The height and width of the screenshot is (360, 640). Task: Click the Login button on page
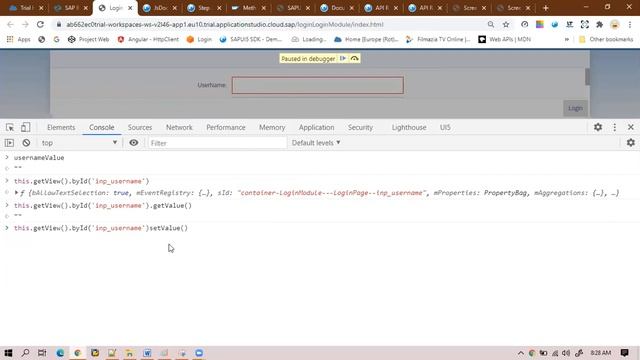[x=575, y=108]
